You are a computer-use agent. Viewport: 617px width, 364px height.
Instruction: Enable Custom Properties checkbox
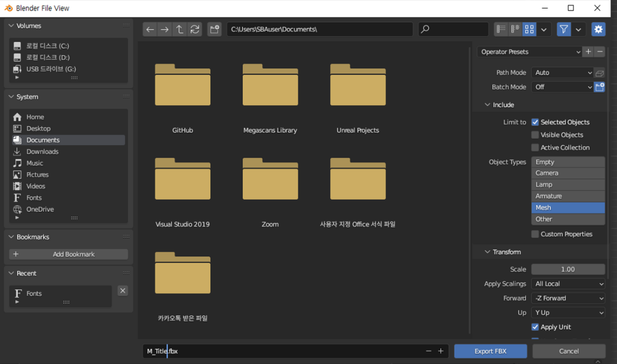[535, 234]
